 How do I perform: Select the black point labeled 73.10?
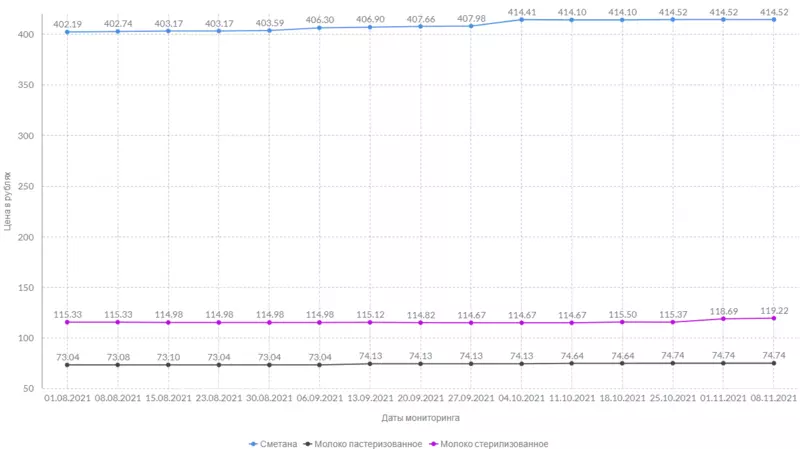[x=168, y=365]
